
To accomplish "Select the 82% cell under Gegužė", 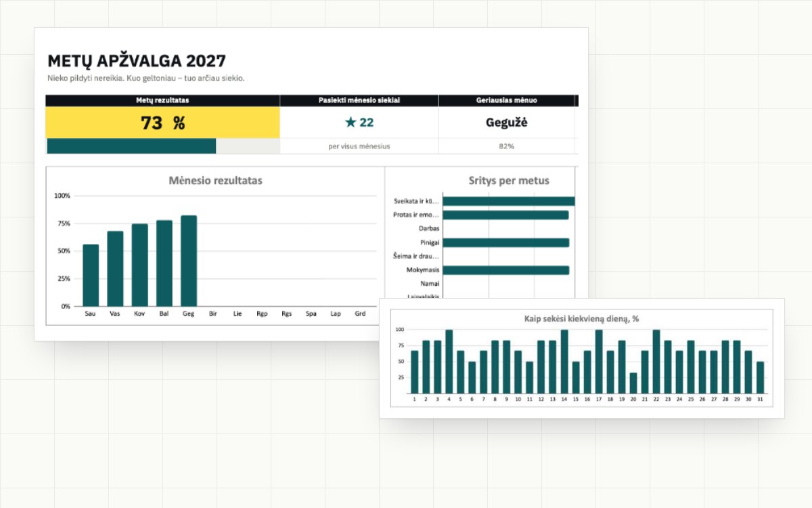I will [x=506, y=146].
